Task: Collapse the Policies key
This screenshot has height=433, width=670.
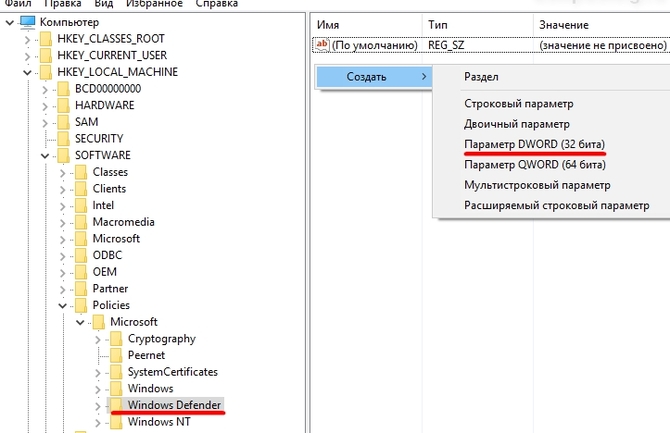Action: pos(62,306)
